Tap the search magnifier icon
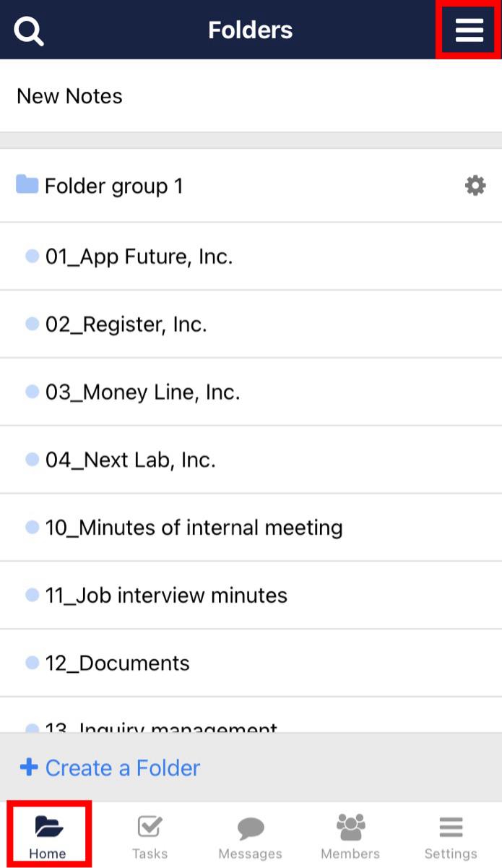Image resolution: width=502 pixels, height=868 pixels. click(x=30, y=30)
